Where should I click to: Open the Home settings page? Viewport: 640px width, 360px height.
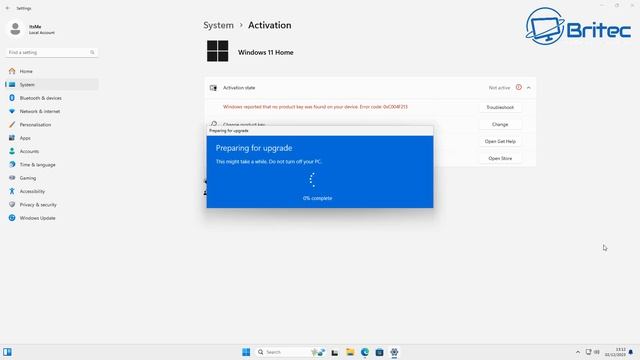pyautogui.click(x=51, y=71)
